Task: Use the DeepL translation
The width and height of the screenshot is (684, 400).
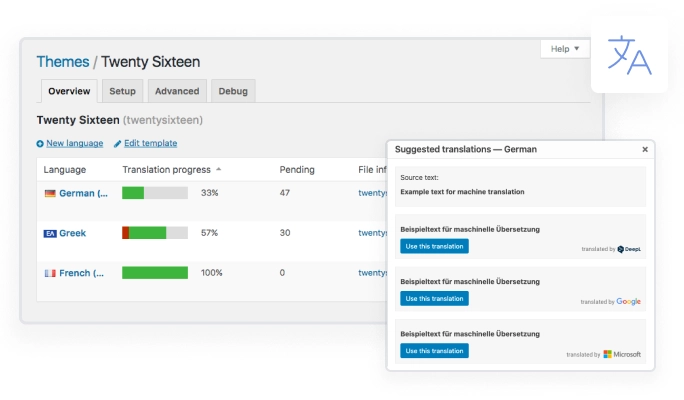Action: tap(434, 246)
